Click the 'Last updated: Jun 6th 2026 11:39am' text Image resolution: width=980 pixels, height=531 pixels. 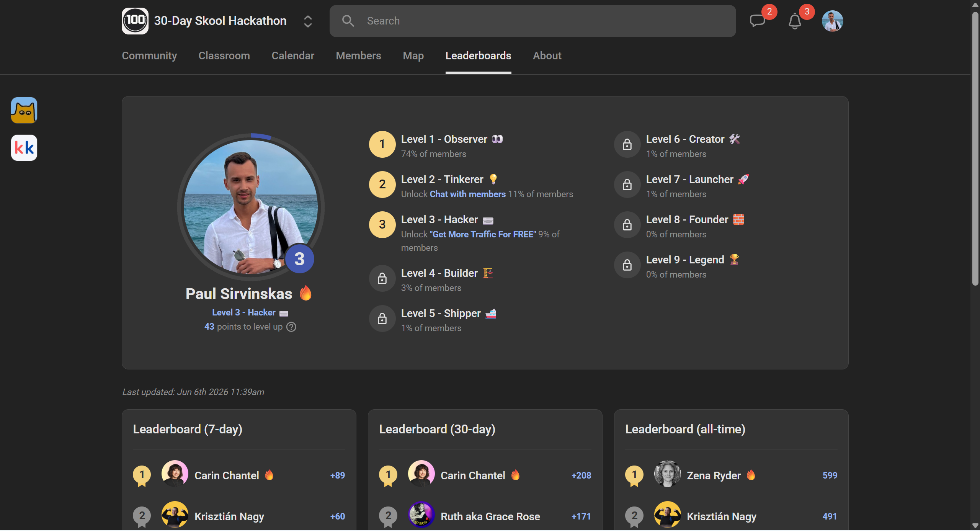coord(193,392)
